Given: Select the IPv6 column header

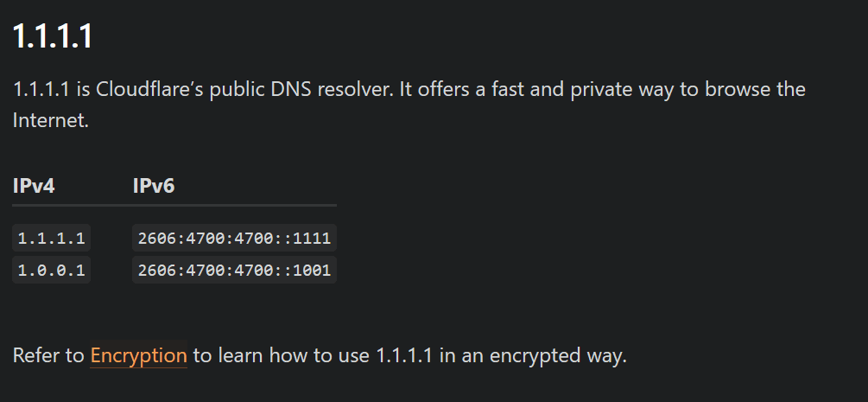Looking at the screenshot, I should [154, 186].
